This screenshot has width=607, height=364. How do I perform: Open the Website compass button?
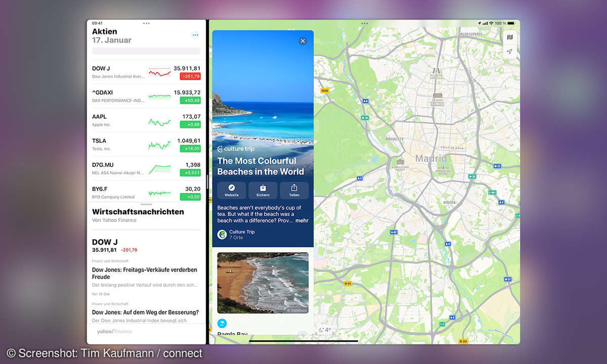click(x=232, y=190)
